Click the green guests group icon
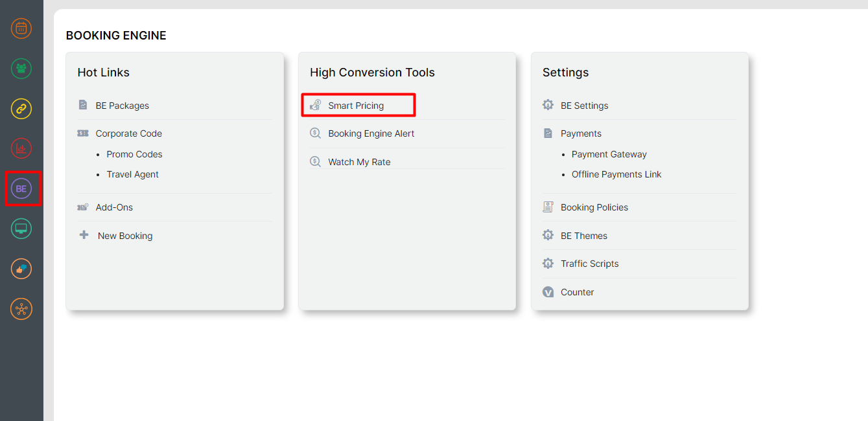The width and height of the screenshot is (868, 421). tap(21, 69)
